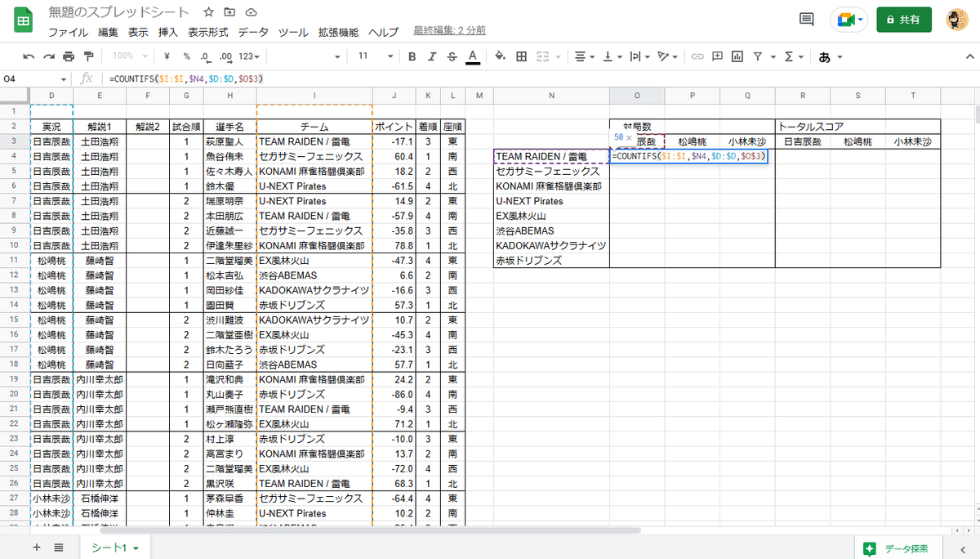This screenshot has width=980, height=559.
Task: Decrease decimal places
Action: pos(205,56)
